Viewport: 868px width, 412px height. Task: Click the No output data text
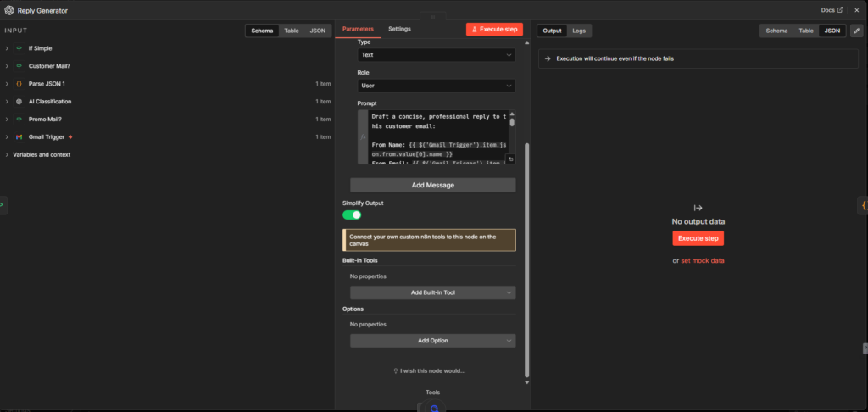[x=698, y=221]
